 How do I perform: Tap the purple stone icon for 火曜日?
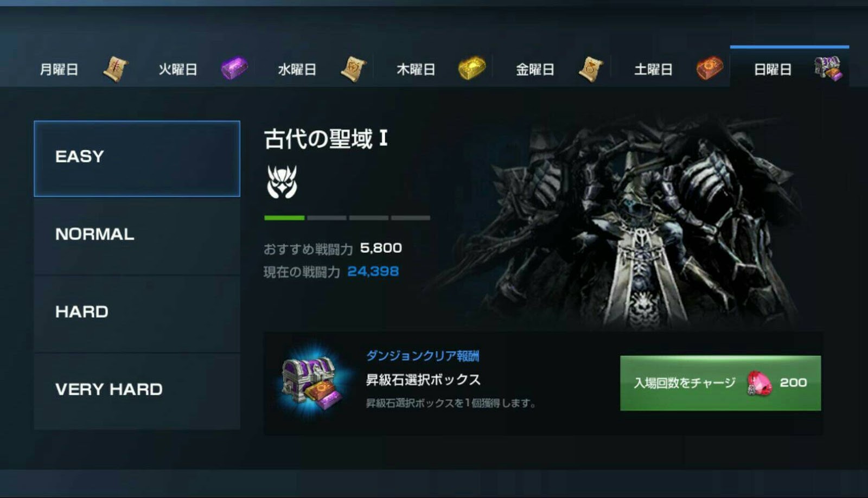point(234,69)
